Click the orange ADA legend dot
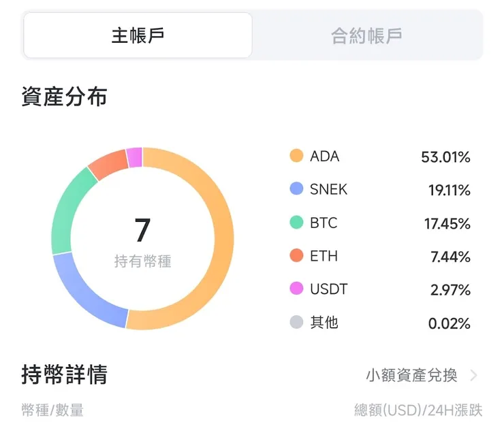The height and width of the screenshot is (422, 504). [x=296, y=156]
